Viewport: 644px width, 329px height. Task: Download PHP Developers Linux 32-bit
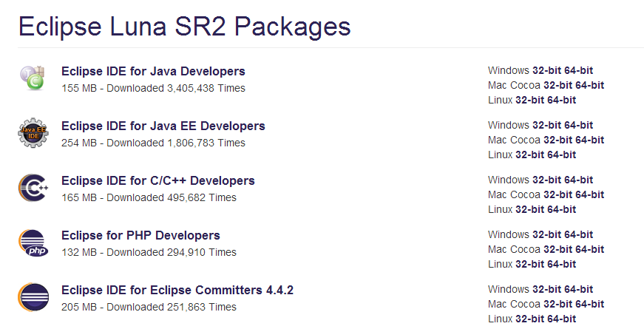[x=529, y=264]
